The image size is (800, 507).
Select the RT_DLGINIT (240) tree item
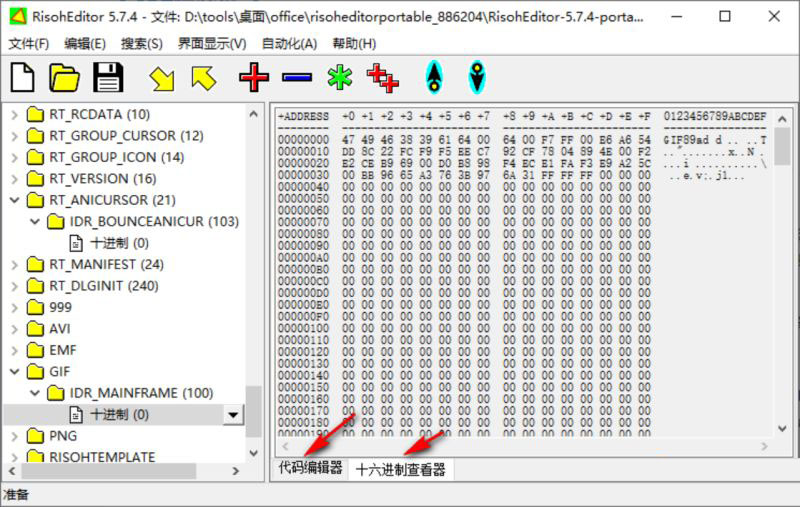(x=104, y=286)
